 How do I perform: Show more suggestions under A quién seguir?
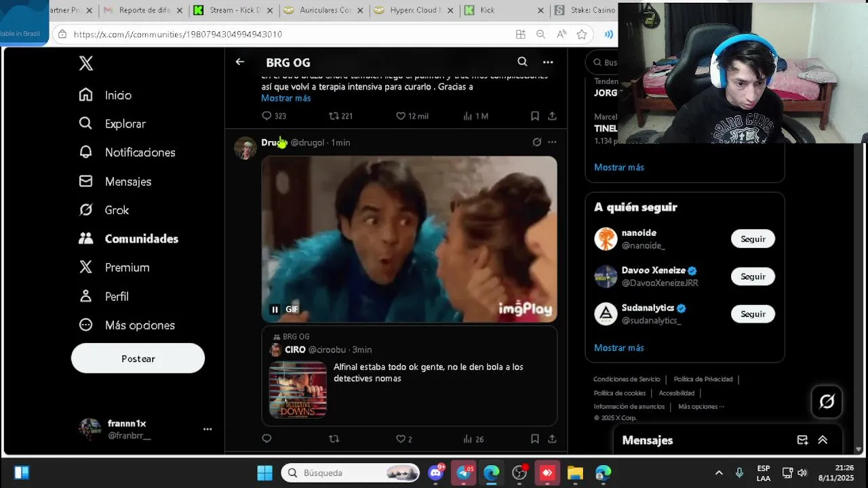(619, 348)
